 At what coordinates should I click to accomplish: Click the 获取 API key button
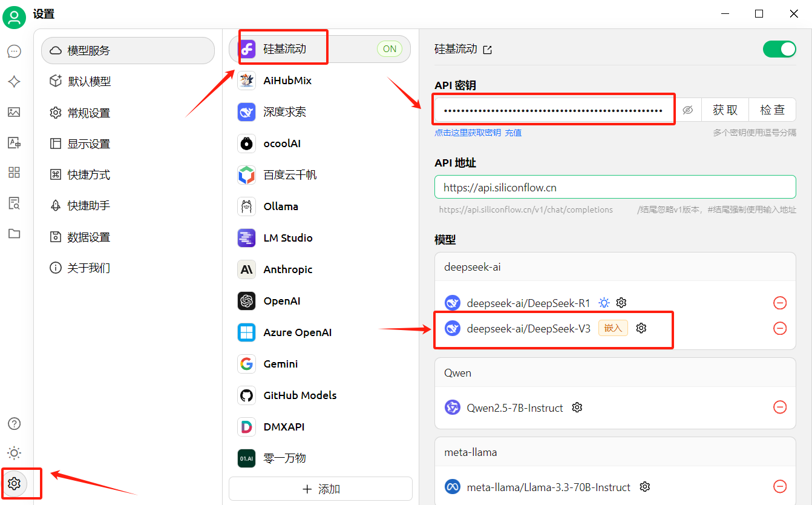[725, 110]
